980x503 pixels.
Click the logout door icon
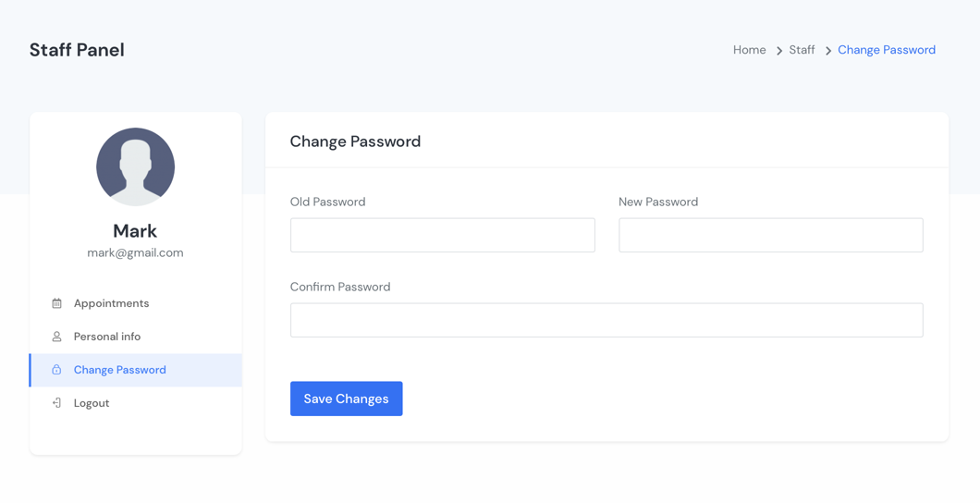pos(56,403)
